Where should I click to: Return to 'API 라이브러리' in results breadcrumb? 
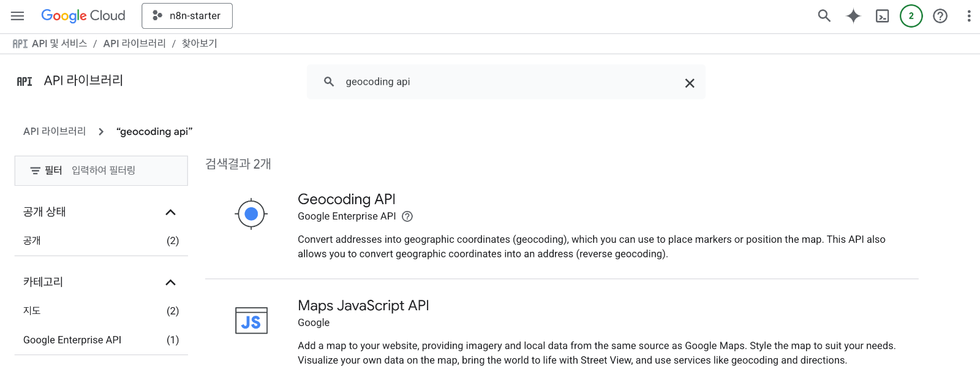(55, 131)
